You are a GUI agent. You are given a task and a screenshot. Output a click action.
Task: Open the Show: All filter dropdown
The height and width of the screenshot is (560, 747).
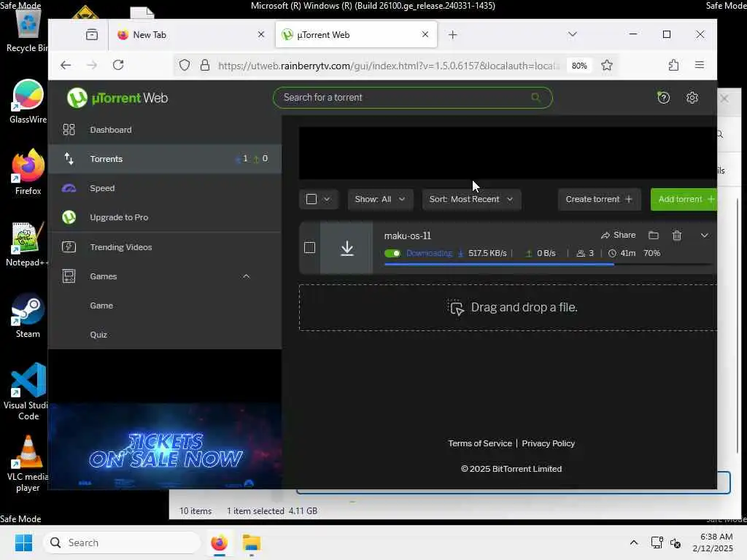pos(379,199)
